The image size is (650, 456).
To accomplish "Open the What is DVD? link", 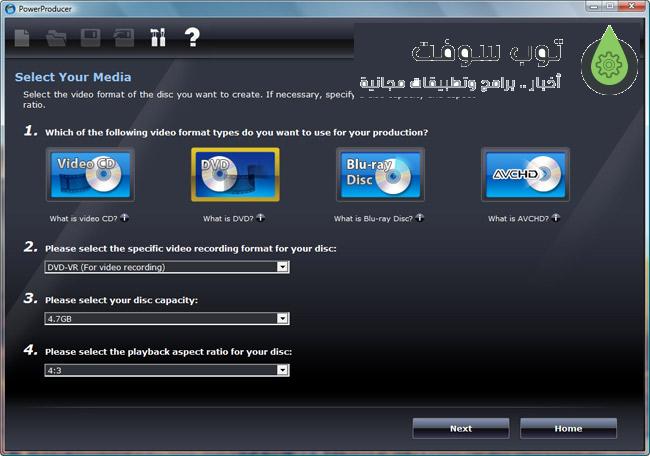I will pos(228,218).
